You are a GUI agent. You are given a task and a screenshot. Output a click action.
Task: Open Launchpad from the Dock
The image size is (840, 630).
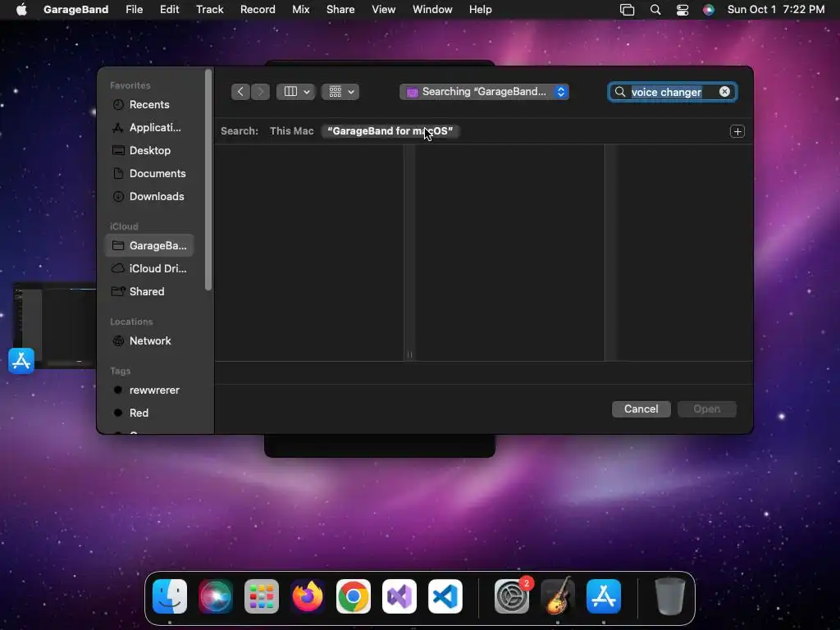262,596
